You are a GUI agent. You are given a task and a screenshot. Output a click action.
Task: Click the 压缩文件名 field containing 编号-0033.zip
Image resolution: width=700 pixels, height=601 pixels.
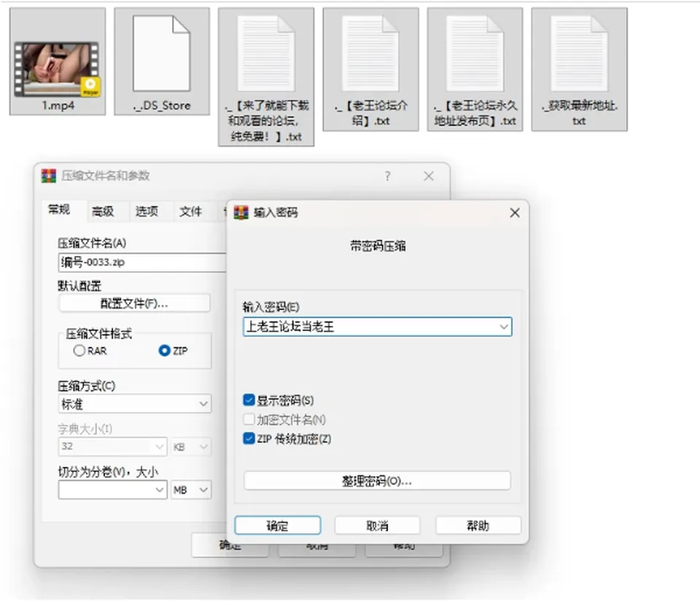(x=143, y=263)
